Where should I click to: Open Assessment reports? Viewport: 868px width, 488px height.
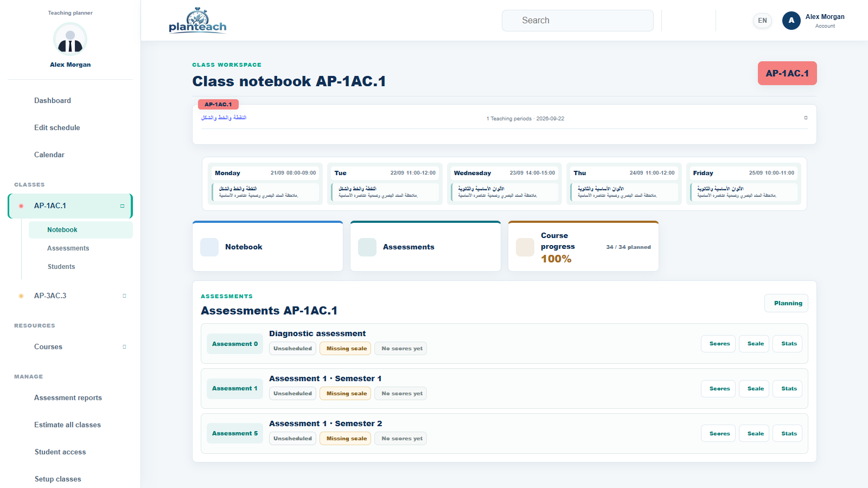click(68, 398)
